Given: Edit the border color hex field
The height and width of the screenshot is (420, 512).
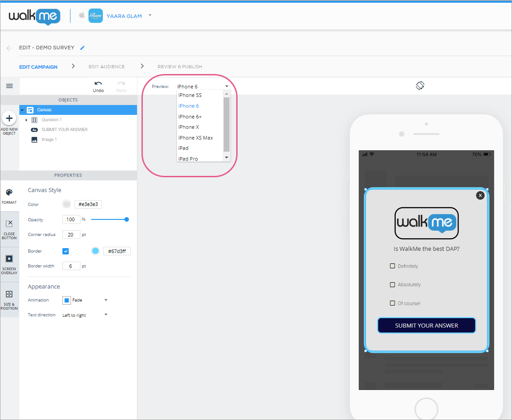Looking at the screenshot, I should [117, 251].
